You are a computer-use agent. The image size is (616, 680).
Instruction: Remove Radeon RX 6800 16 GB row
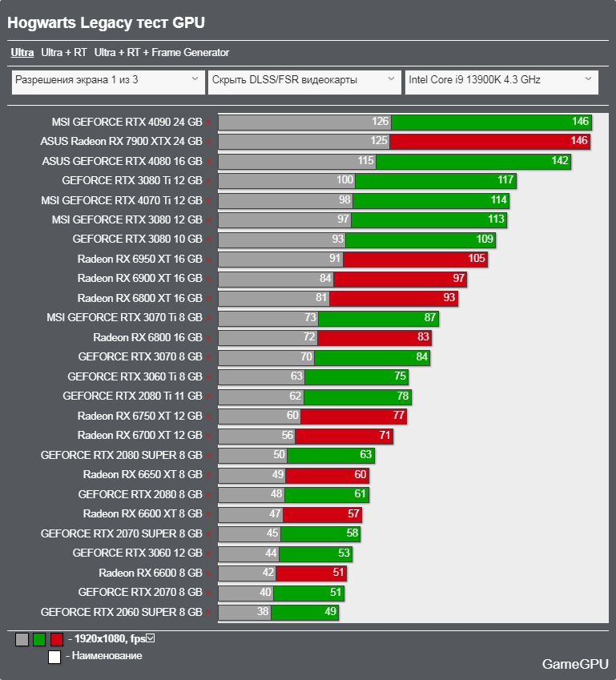pyautogui.click(x=208, y=338)
